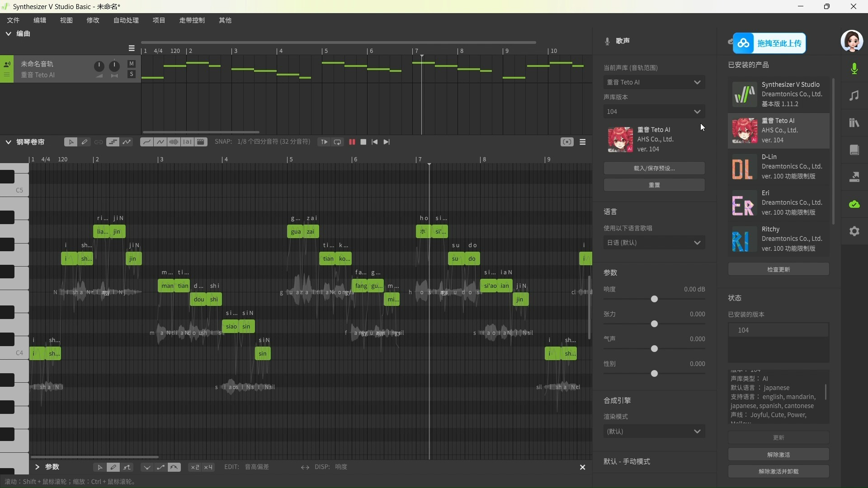
Task: Toggle loop playback icon
Action: pos(337,142)
